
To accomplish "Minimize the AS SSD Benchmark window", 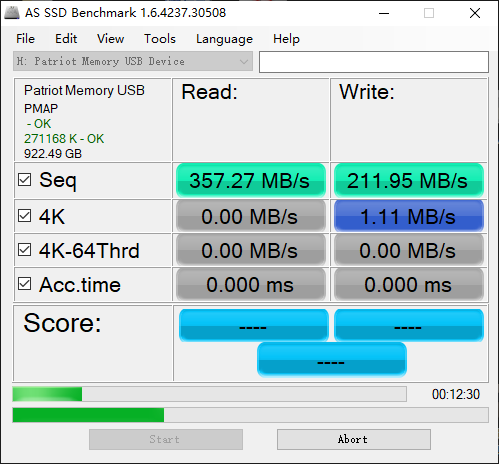I will (x=384, y=13).
